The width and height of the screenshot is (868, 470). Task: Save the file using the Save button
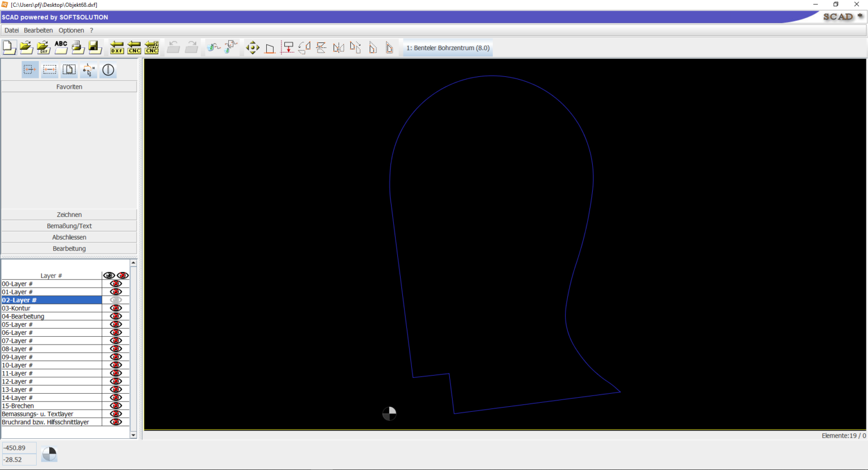(x=95, y=47)
